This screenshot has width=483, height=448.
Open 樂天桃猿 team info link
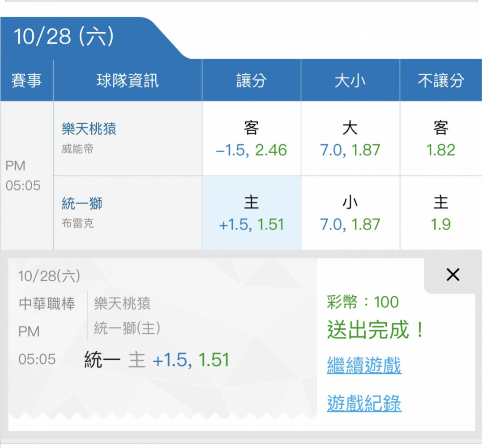coord(89,128)
